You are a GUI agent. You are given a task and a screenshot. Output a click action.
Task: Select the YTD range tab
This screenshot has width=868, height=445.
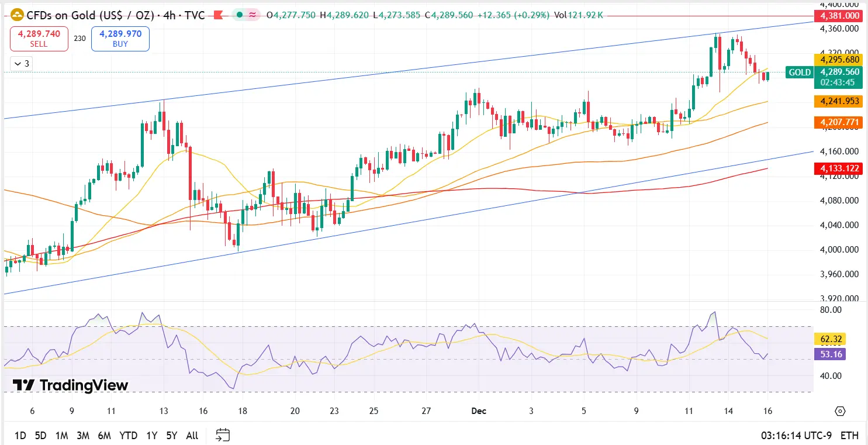point(129,435)
